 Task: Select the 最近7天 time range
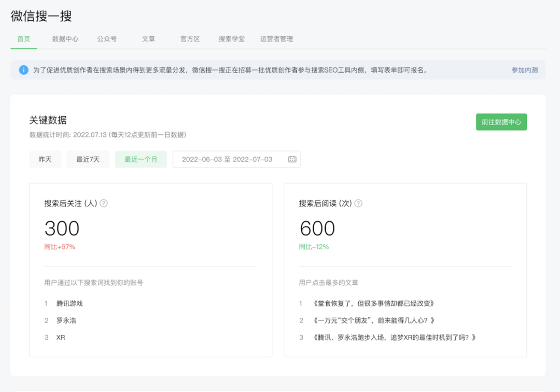pos(88,159)
